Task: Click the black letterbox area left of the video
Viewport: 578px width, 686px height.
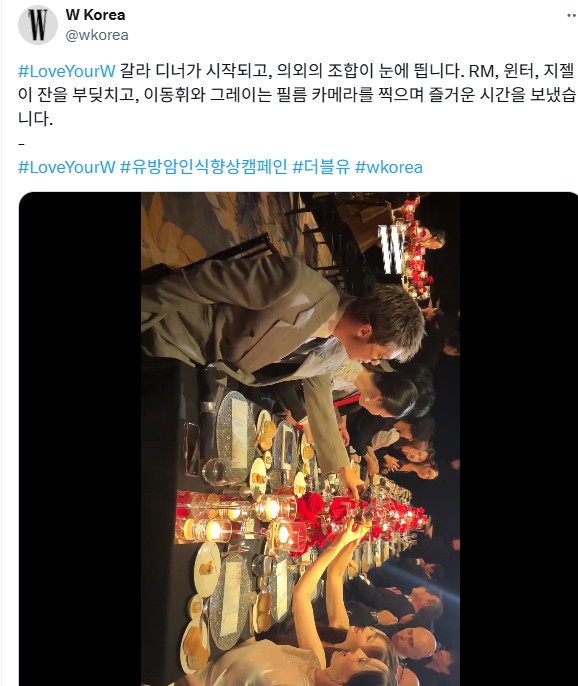Action: point(80,439)
